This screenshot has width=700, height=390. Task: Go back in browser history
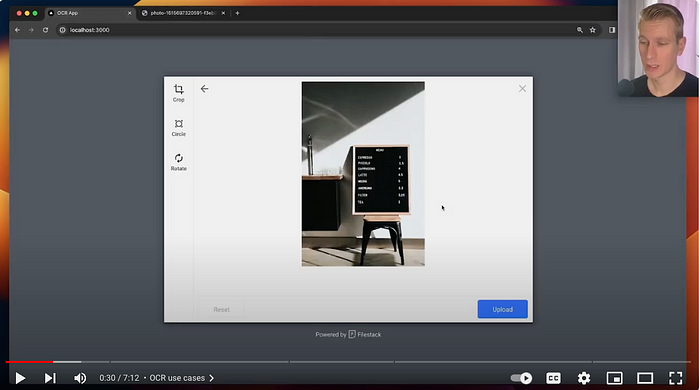pos(17,30)
